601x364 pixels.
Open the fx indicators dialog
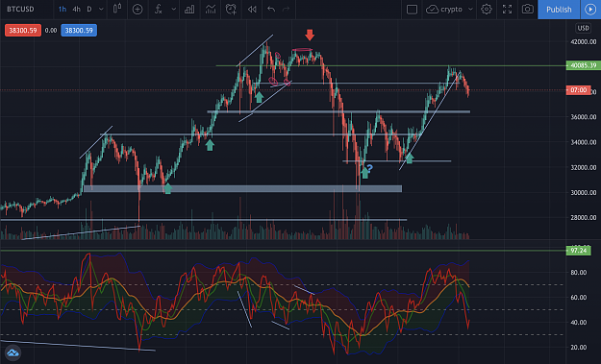159,10
